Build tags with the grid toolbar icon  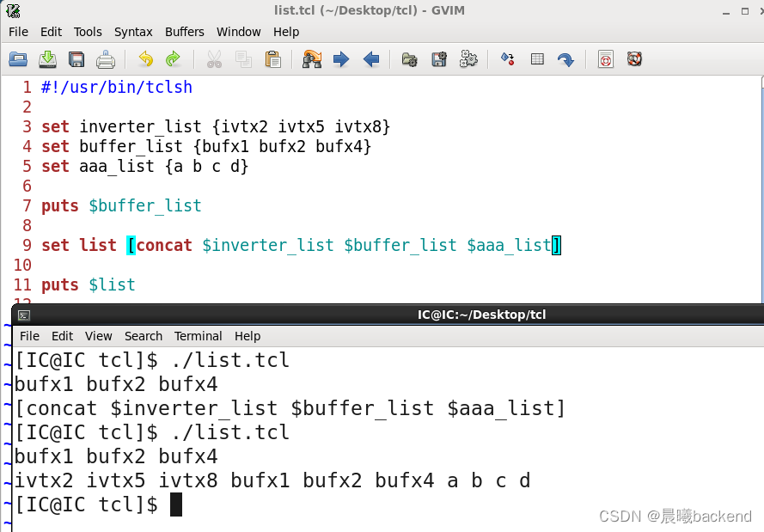tap(537, 59)
